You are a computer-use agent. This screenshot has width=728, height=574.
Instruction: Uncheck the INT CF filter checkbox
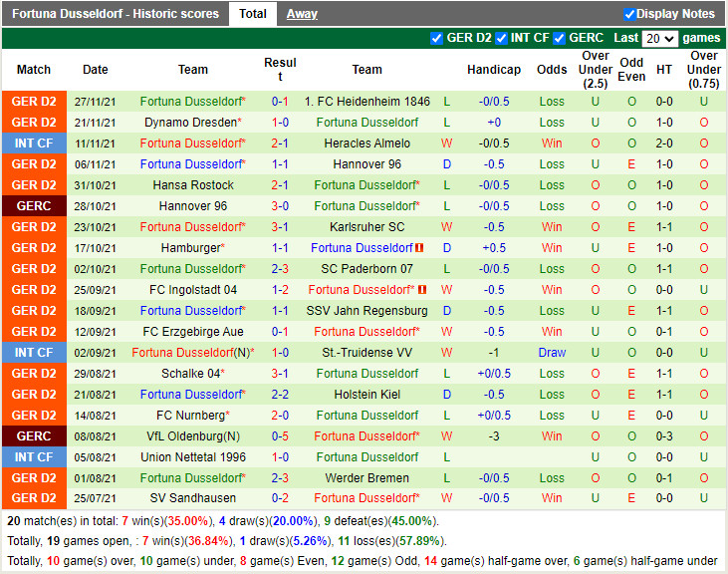point(501,38)
